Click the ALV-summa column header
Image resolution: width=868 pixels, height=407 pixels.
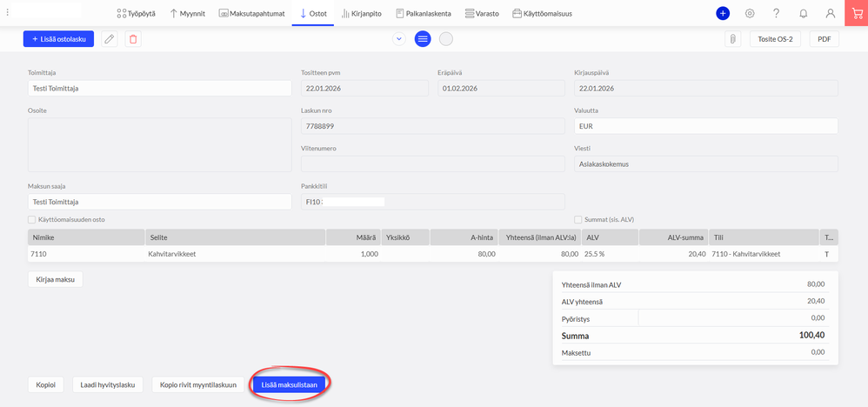[x=673, y=237]
